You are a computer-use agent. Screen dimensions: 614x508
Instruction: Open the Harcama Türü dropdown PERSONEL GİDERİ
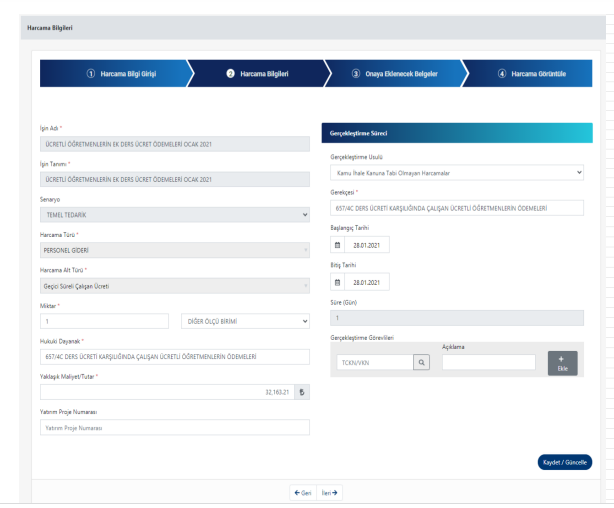175,250
